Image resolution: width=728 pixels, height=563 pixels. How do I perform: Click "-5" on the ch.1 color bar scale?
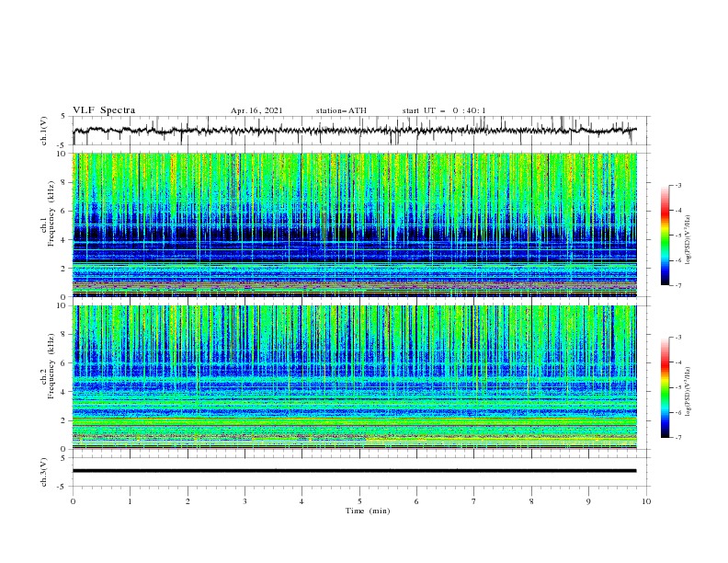coord(677,236)
